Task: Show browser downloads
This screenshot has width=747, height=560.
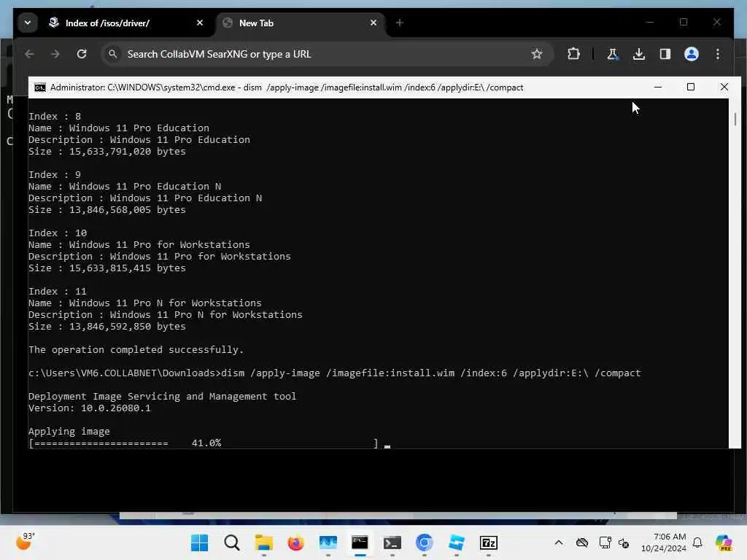Action: click(x=639, y=54)
